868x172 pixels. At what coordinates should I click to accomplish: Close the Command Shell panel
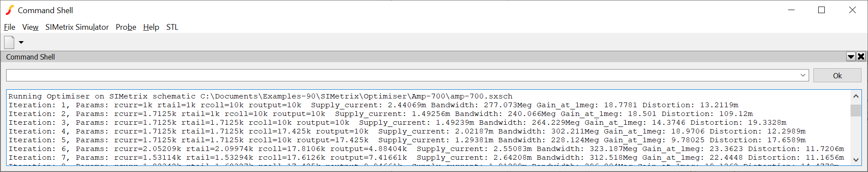pyautogui.click(x=861, y=56)
